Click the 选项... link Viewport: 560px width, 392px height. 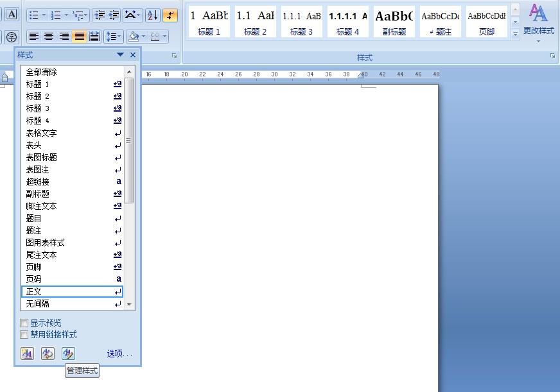pyautogui.click(x=119, y=354)
